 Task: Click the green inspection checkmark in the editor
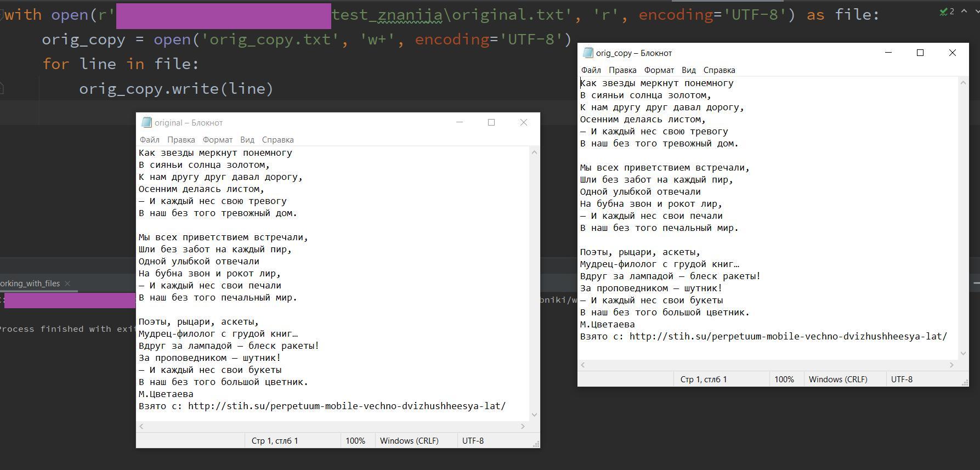[x=943, y=12]
